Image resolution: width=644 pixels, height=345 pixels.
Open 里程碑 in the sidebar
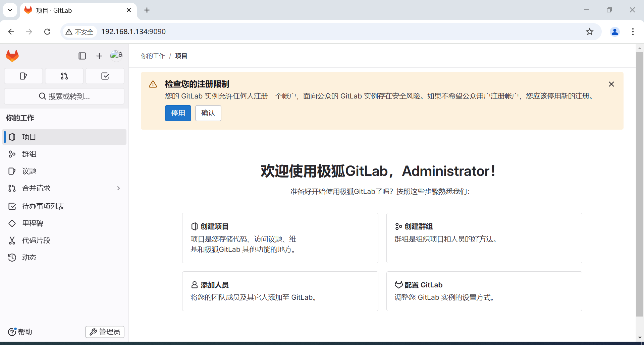64,223
